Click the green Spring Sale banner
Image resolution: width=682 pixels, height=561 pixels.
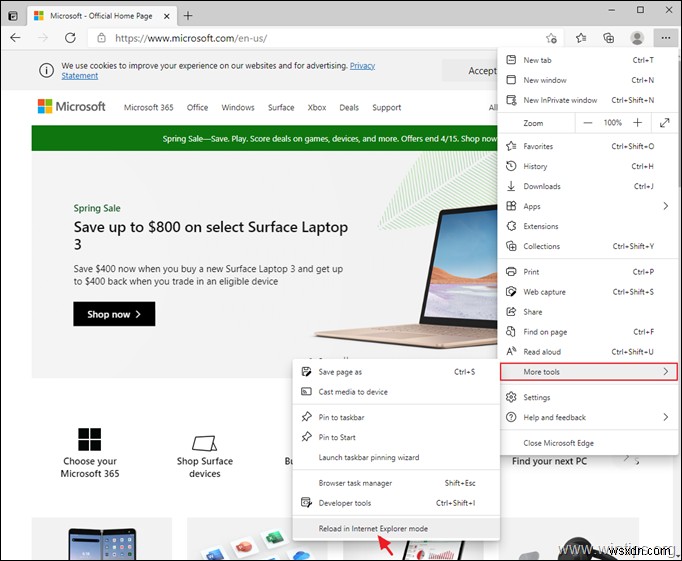264,138
